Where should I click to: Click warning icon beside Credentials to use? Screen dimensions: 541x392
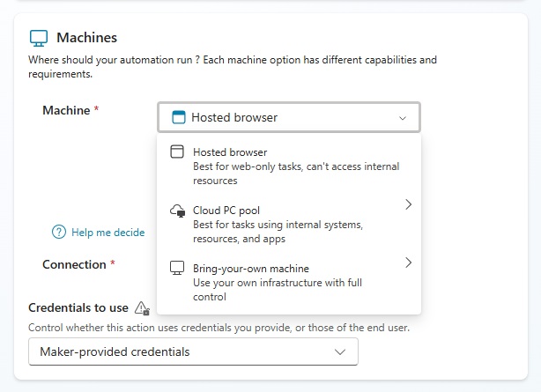click(x=142, y=308)
